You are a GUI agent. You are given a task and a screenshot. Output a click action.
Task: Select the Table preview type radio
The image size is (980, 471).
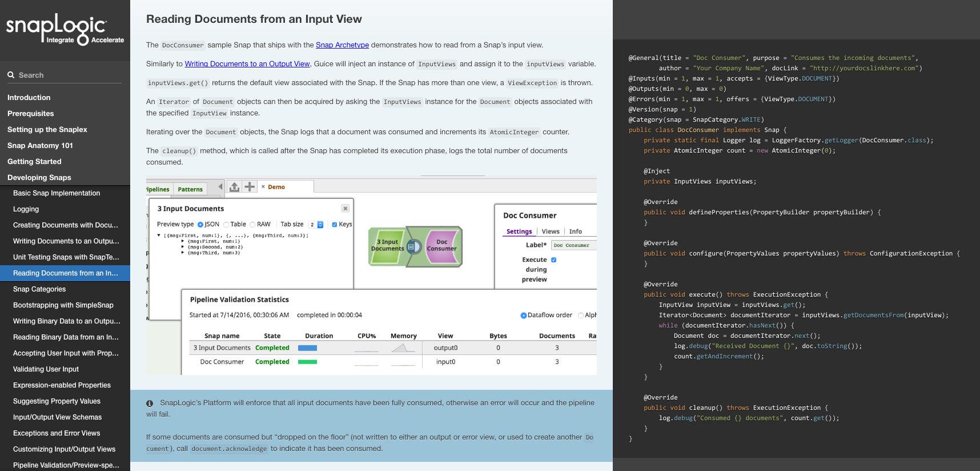pyautogui.click(x=226, y=225)
